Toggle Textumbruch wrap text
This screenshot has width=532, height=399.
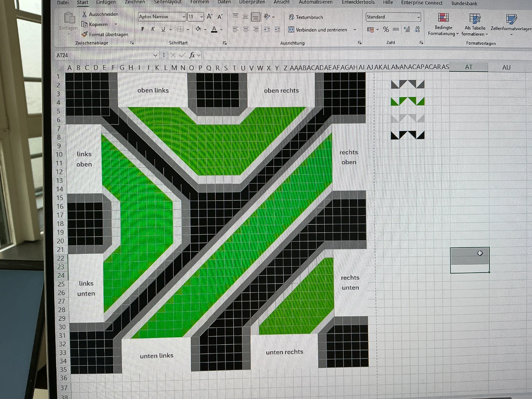click(306, 17)
